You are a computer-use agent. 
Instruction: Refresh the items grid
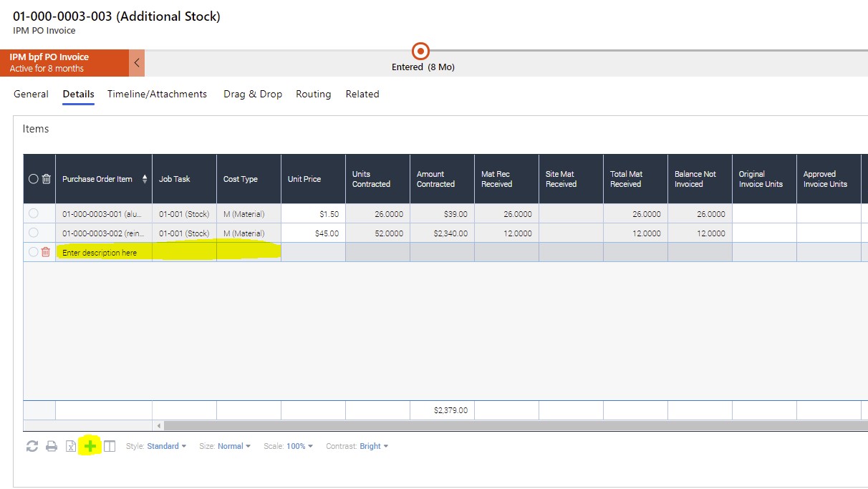(32, 446)
